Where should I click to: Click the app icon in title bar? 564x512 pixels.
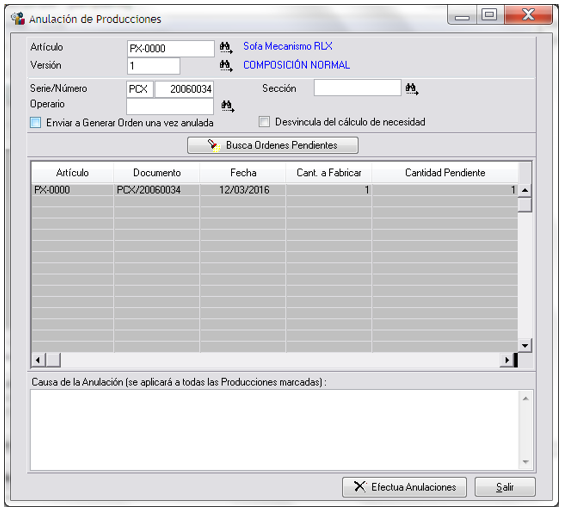coord(18,18)
